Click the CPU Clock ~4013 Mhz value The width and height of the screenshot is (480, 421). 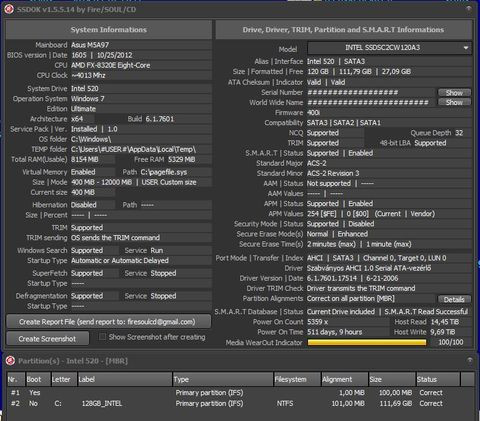point(88,75)
